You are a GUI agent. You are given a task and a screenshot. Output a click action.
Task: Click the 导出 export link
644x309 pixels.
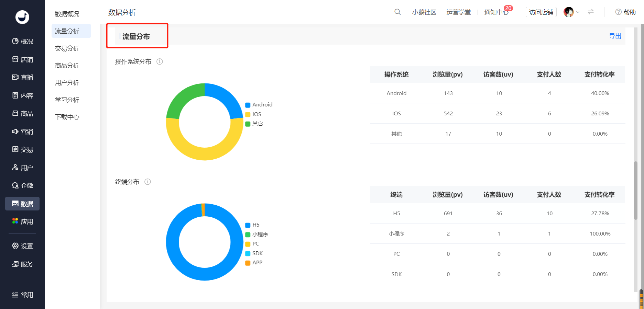pyautogui.click(x=615, y=36)
